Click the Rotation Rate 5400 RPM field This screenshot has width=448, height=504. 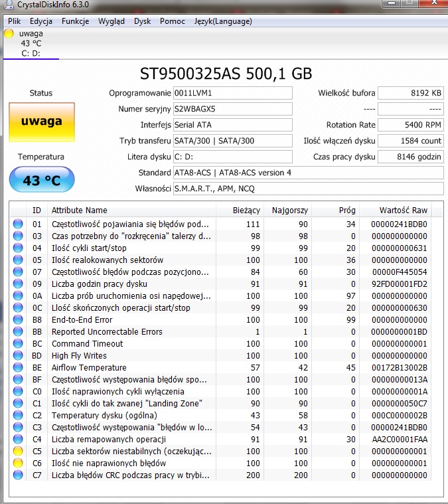tap(410, 125)
